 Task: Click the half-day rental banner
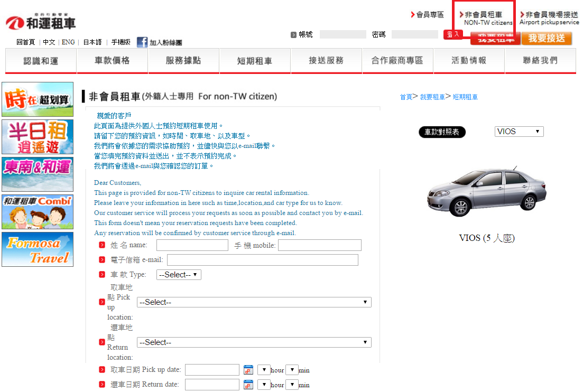pyautogui.click(x=38, y=137)
